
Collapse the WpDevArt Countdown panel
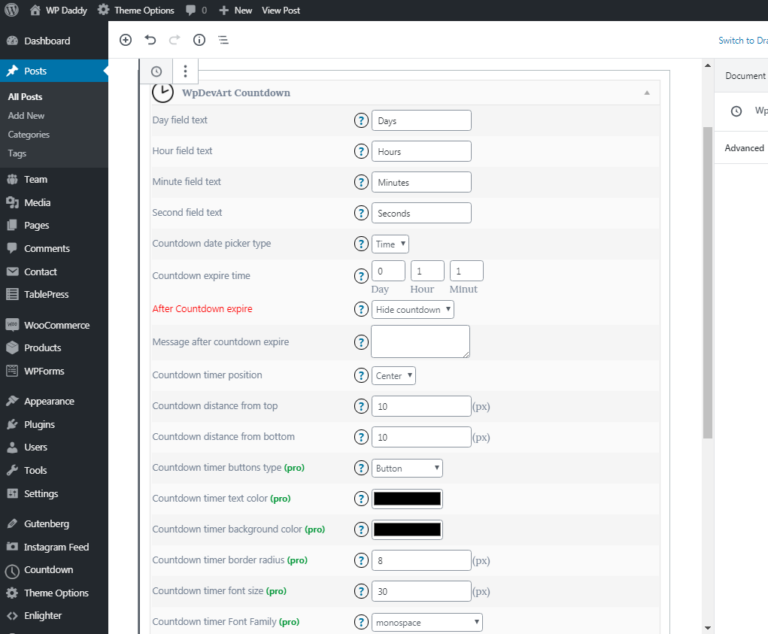coord(646,93)
